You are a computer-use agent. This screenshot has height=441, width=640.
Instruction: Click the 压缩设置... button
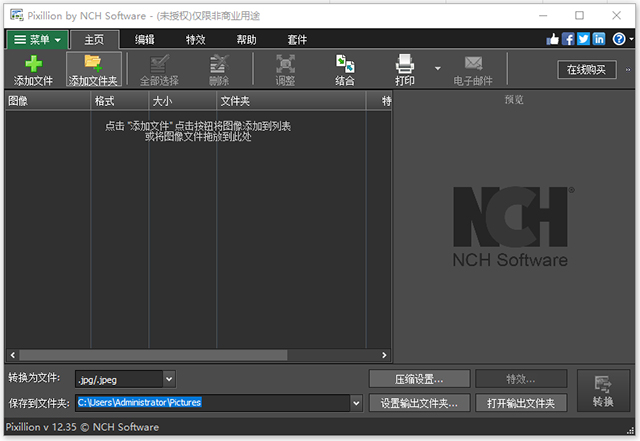(x=419, y=379)
